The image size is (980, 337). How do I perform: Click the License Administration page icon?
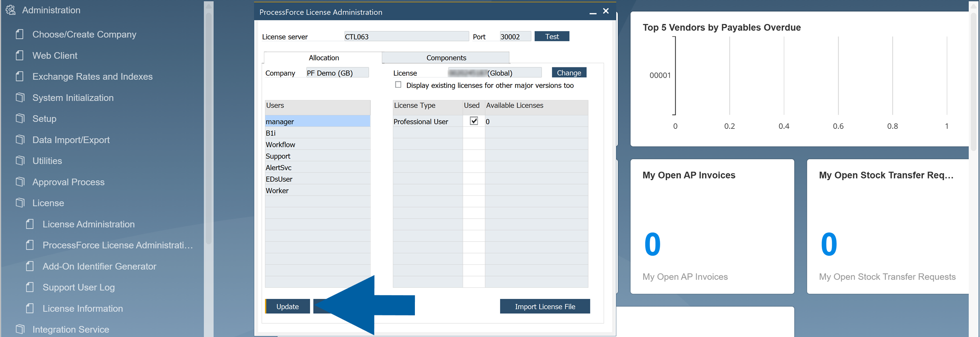[30, 224]
